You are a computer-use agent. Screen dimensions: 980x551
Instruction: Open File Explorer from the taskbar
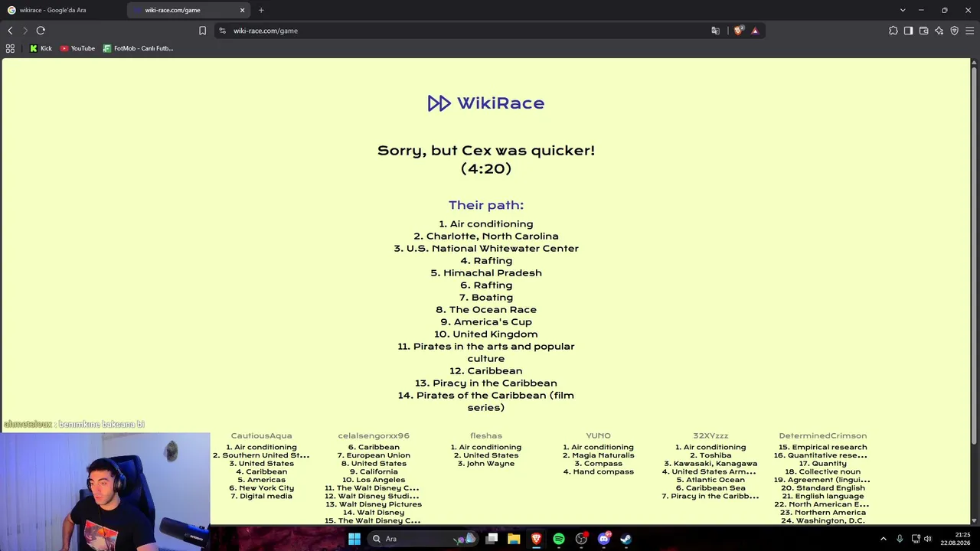(x=514, y=539)
